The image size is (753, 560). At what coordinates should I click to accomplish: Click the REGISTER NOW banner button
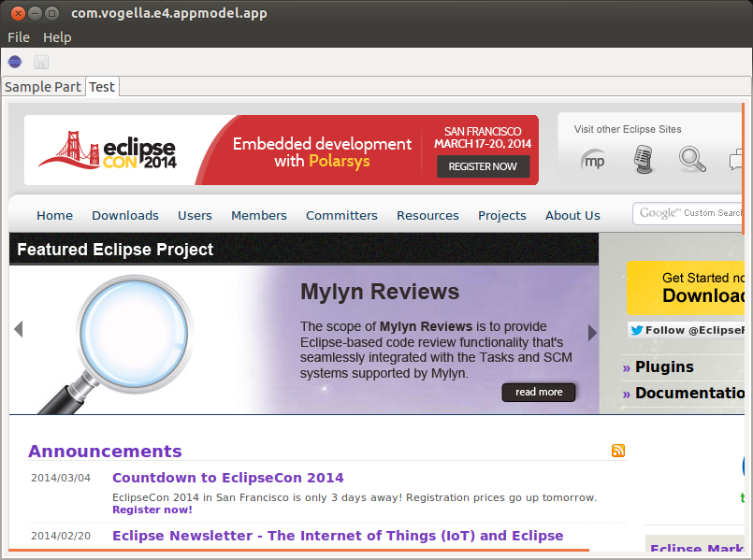click(483, 166)
